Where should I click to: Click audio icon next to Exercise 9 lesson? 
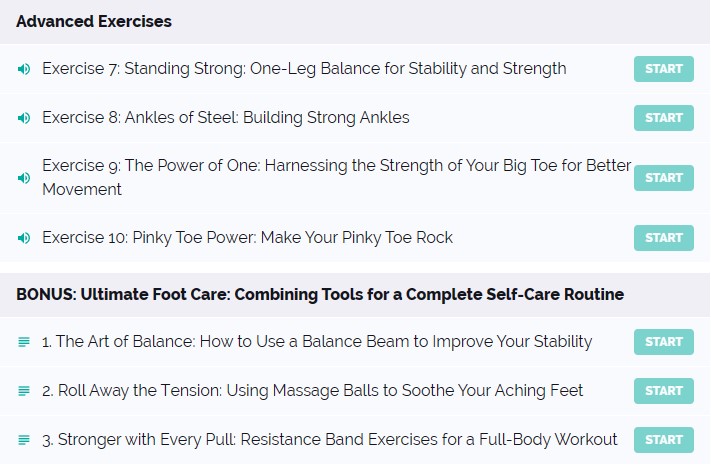pyautogui.click(x=24, y=178)
